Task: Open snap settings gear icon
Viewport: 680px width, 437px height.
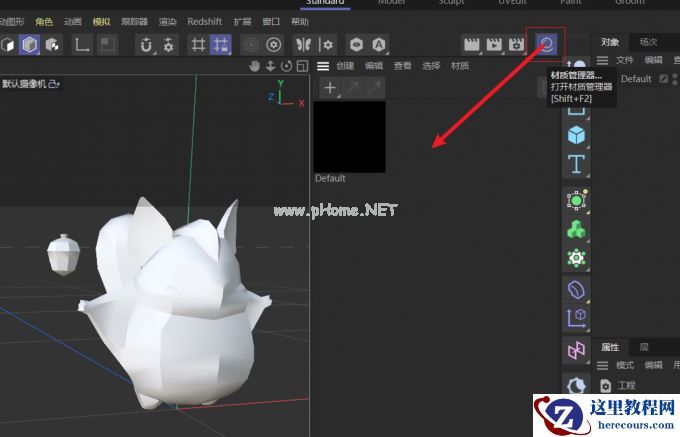Action: tap(168, 45)
